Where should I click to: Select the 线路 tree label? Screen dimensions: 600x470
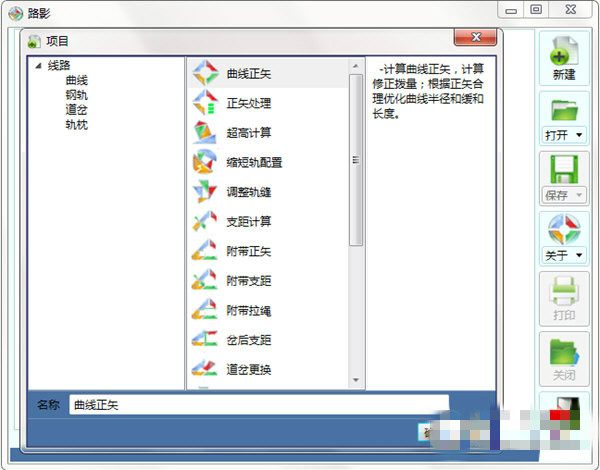(x=59, y=65)
